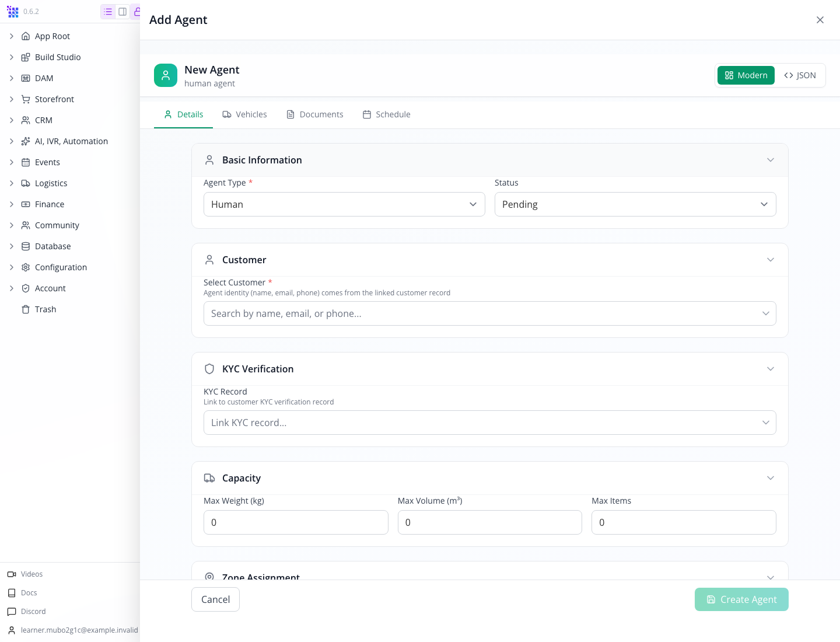This screenshot has height=642, width=840.
Task: Collapse the Capacity section chevron
Action: click(771, 478)
